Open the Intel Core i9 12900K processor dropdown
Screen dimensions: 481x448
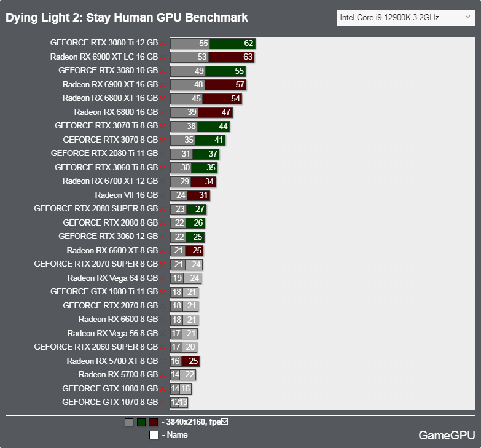(406, 18)
